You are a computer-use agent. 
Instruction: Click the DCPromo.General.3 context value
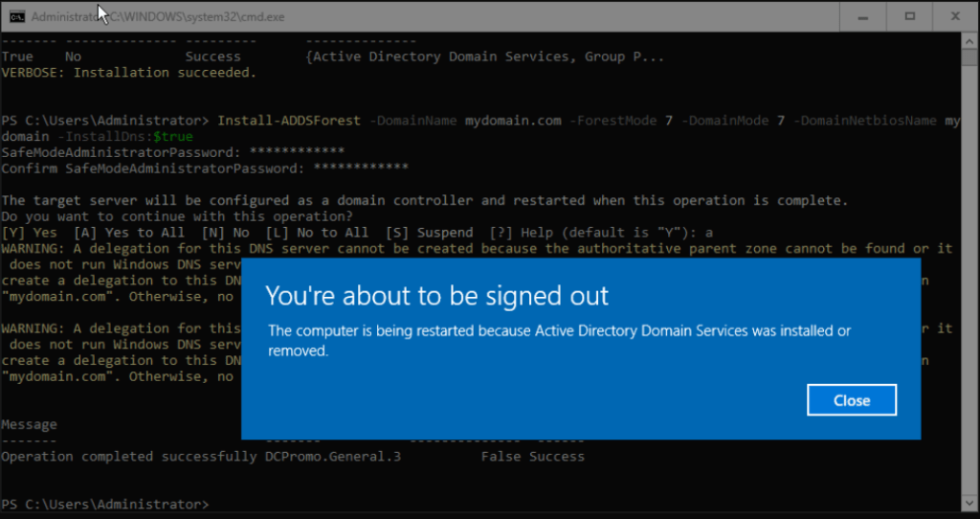point(332,457)
